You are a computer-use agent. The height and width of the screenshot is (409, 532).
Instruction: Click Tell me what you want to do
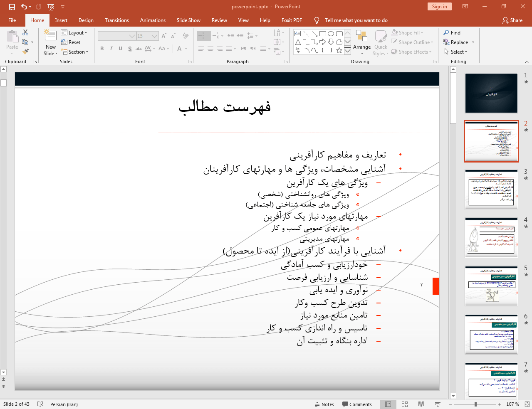tap(356, 20)
